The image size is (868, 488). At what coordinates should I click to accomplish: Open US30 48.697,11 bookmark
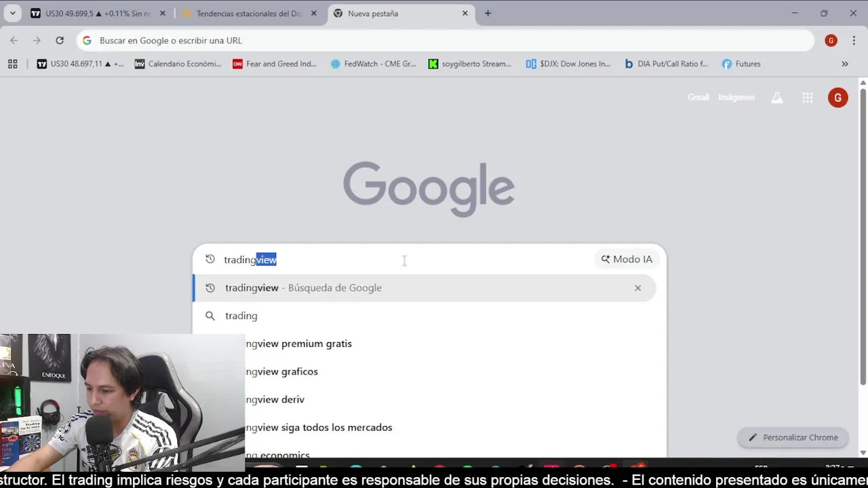(x=80, y=64)
